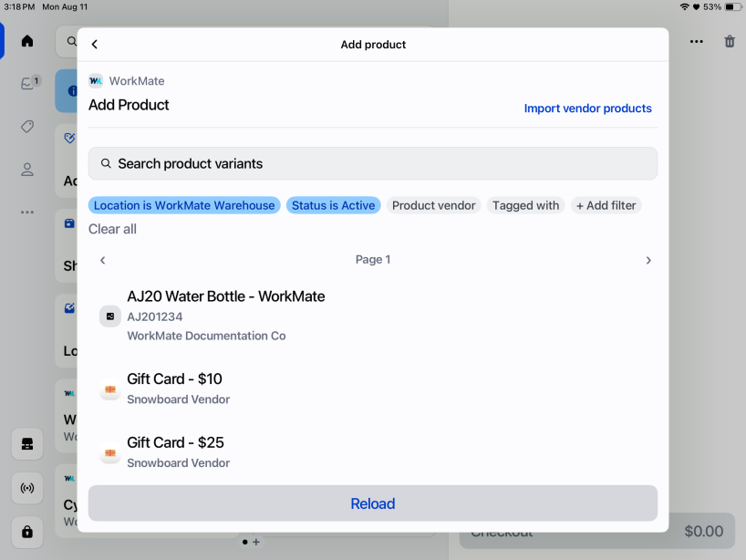746x560 pixels.
Task: Select the Gift Card - $10 product
Action: tap(373, 389)
